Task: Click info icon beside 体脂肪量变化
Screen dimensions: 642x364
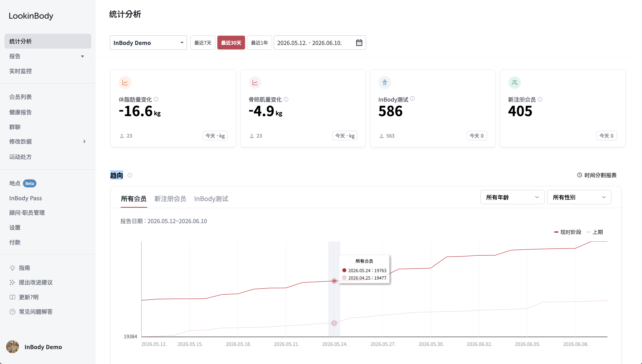Action: [x=156, y=99]
